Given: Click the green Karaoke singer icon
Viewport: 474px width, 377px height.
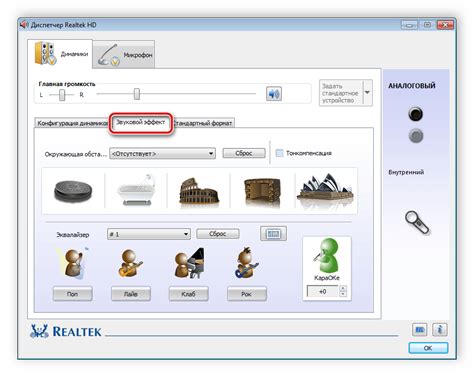Looking at the screenshot, I should (x=326, y=255).
